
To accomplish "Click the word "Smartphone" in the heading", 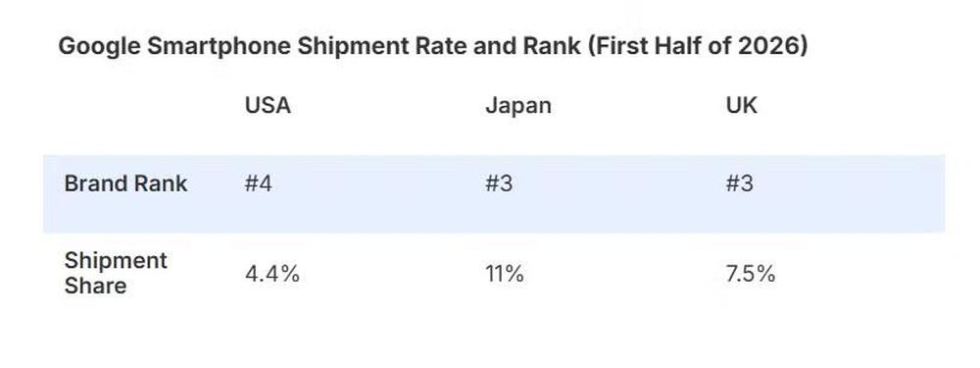I will coord(219,47).
